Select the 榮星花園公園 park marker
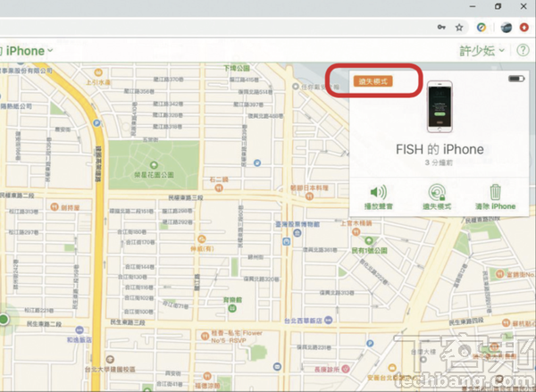Screen dimensions: 536x392 154,165
